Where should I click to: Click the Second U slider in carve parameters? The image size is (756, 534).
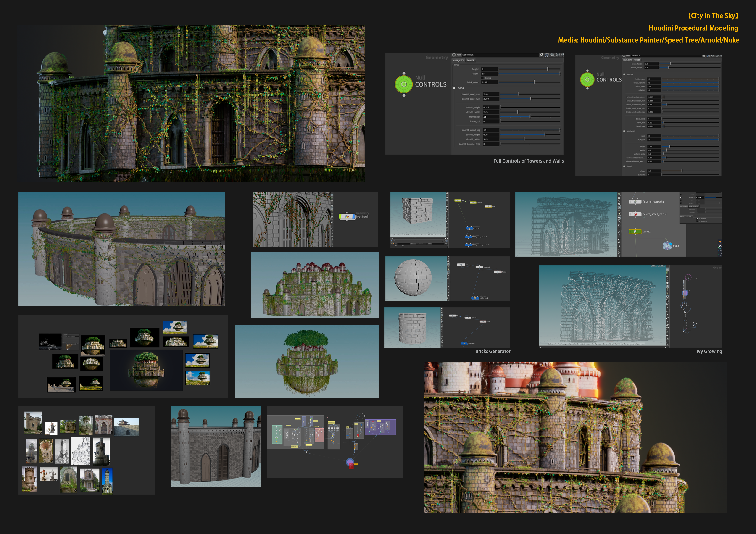coord(714,197)
